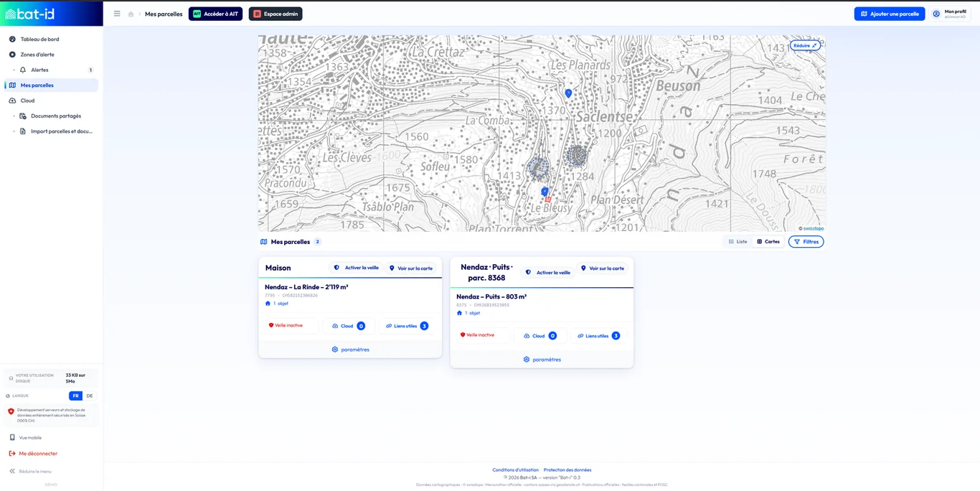Click the Mes parcelles section heading
This screenshot has height=491, width=980.
coord(291,242)
